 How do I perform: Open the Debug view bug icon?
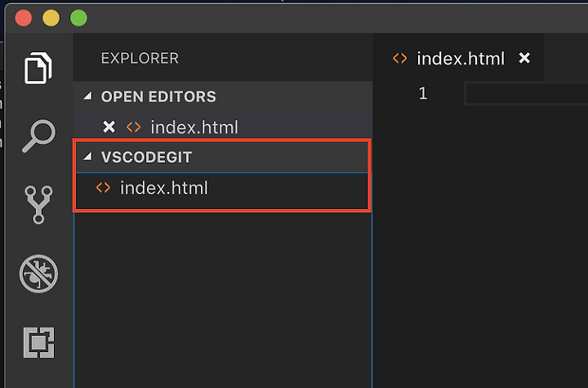(38, 274)
